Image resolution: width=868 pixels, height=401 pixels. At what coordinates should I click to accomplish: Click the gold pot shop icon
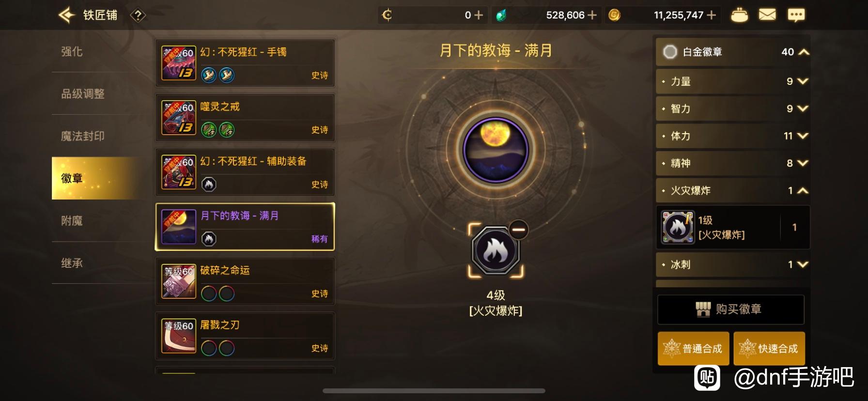[739, 15]
